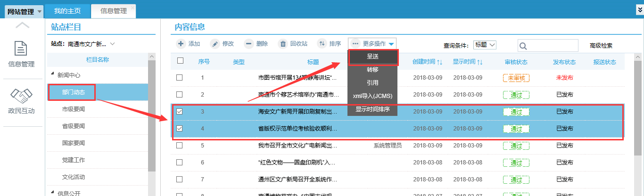Viewport: 644px width, 196px height.
Task: Open article 省版权示范单位考核验收顺利
Action: click(x=298, y=129)
